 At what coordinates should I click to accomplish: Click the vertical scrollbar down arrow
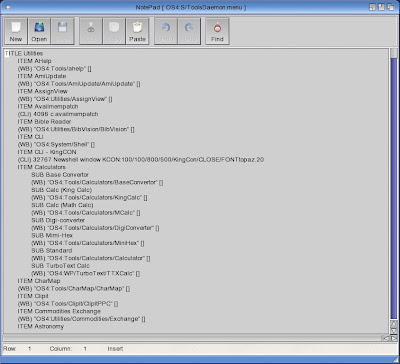[x=394, y=330]
